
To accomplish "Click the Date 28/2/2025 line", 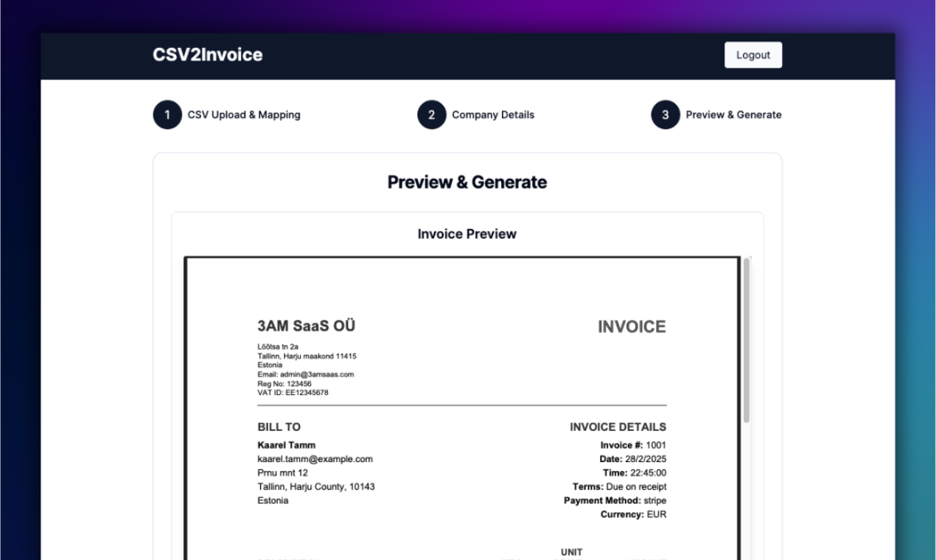I will coord(632,459).
